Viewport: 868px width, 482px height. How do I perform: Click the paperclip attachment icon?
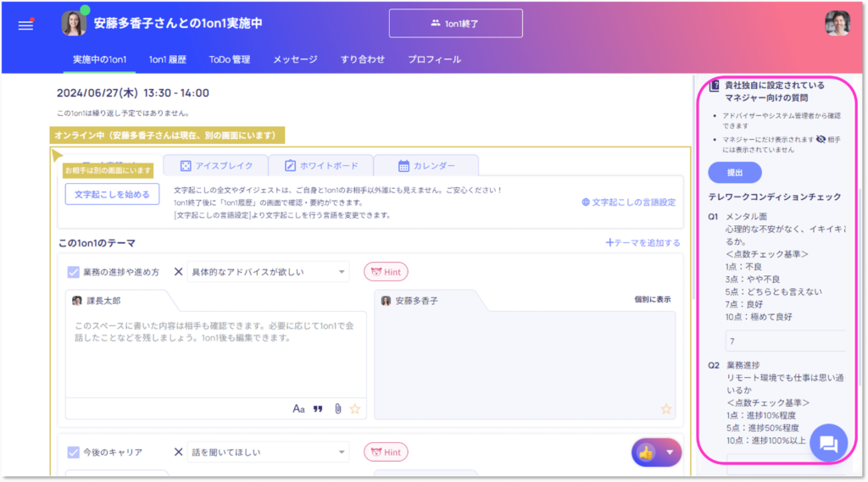click(337, 409)
